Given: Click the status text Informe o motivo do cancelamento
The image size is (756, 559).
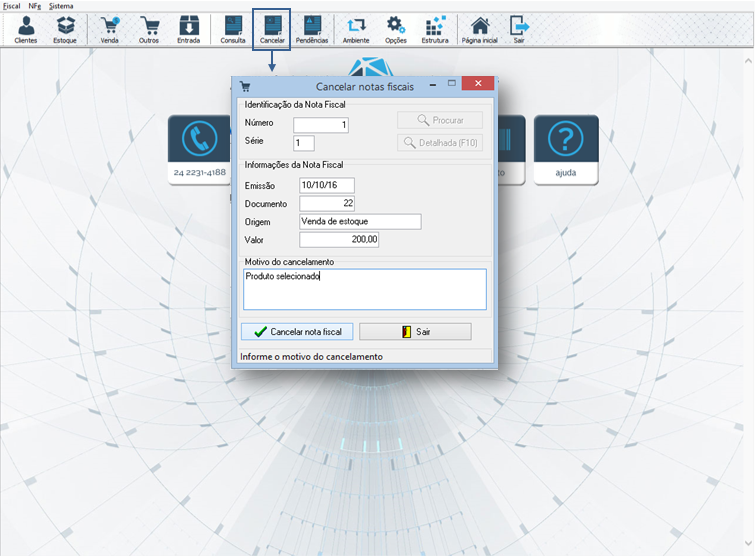Looking at the screenshot, I should (x=311, y=357).
